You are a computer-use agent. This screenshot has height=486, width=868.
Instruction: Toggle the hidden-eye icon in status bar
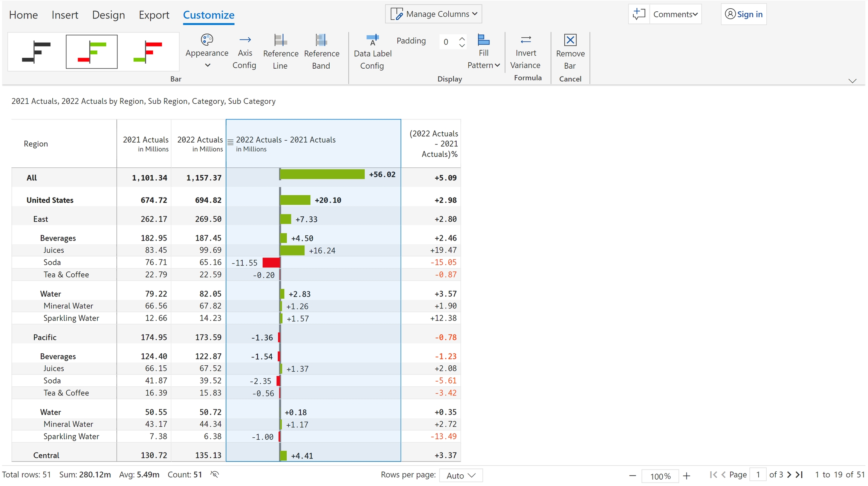215,474
